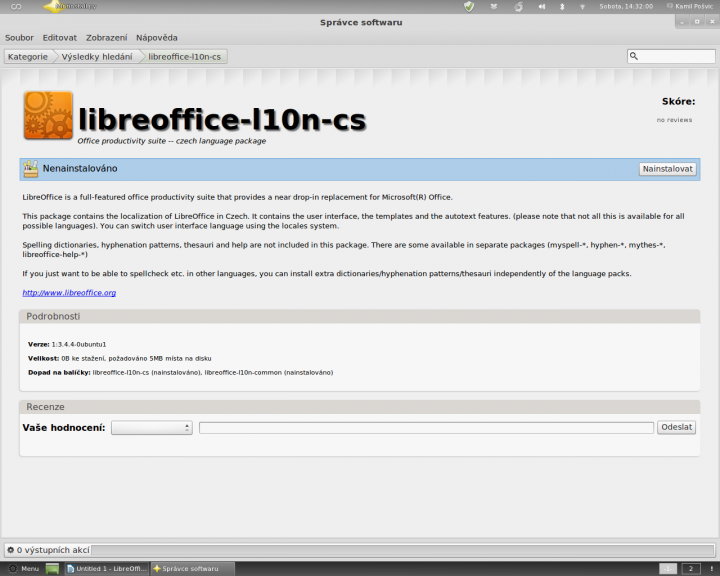Expand the Vaše hodnocení rating dropdown
Image resolution: width=720 pixels, height=576 pixels.
point(152,428)
